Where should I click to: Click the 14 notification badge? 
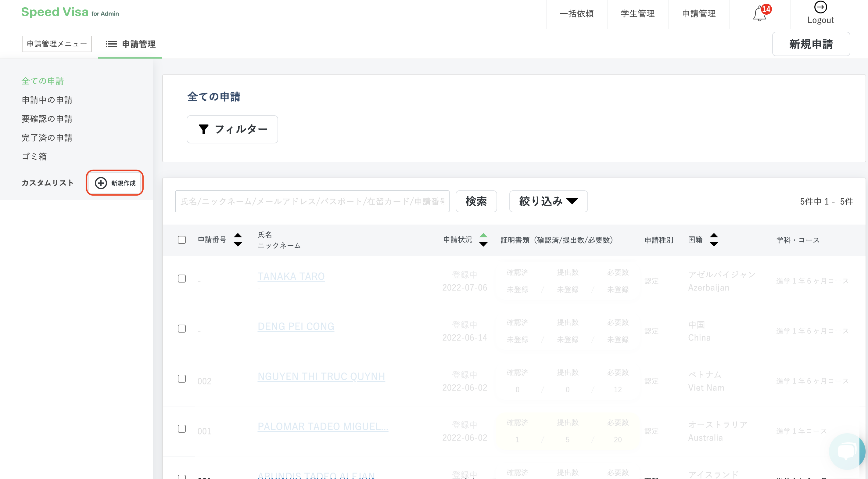[x=766, y=9]
